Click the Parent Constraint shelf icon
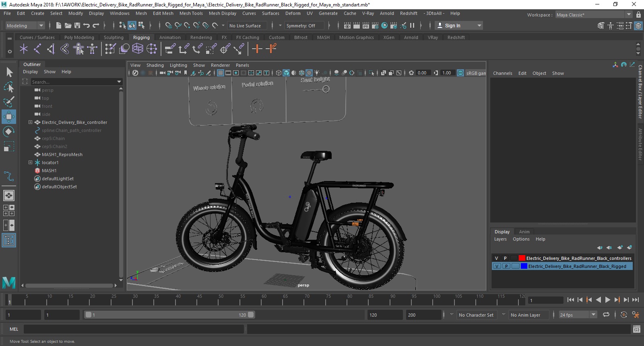Screen dimensions: 644x346 (x=170, y=49)
